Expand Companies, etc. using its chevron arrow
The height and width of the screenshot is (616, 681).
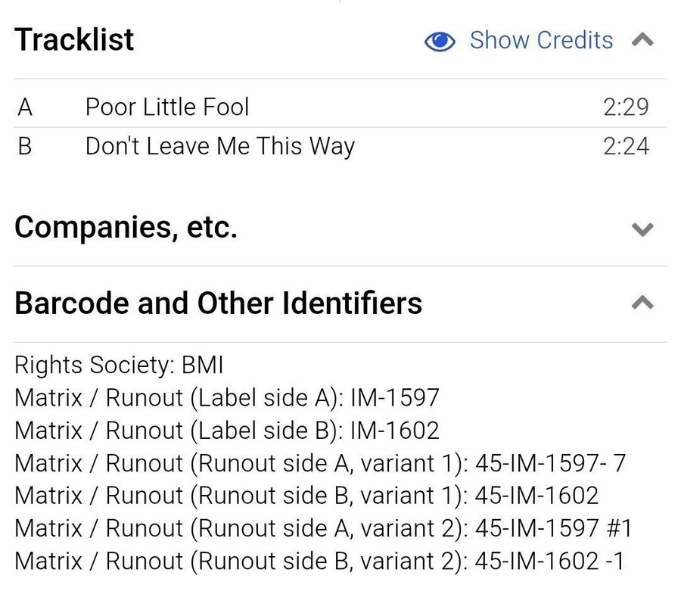pyautogui.click(x=642, y=229)
